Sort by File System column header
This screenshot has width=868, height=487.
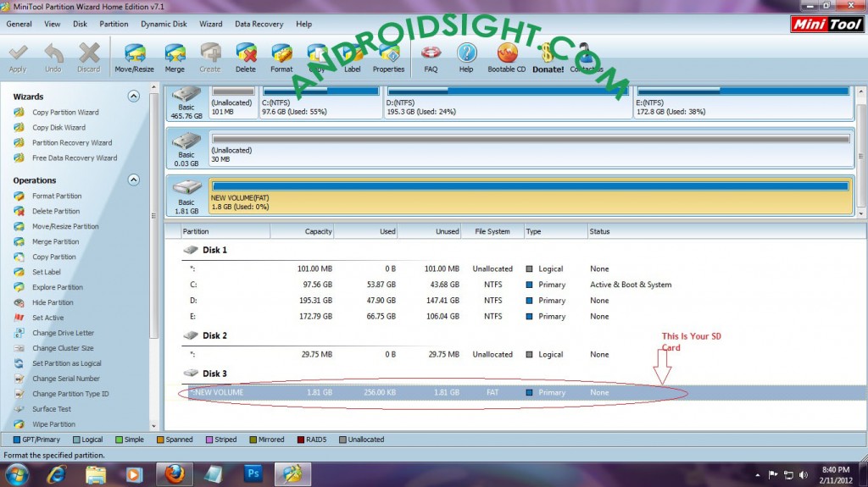click(x=492, y=231)
